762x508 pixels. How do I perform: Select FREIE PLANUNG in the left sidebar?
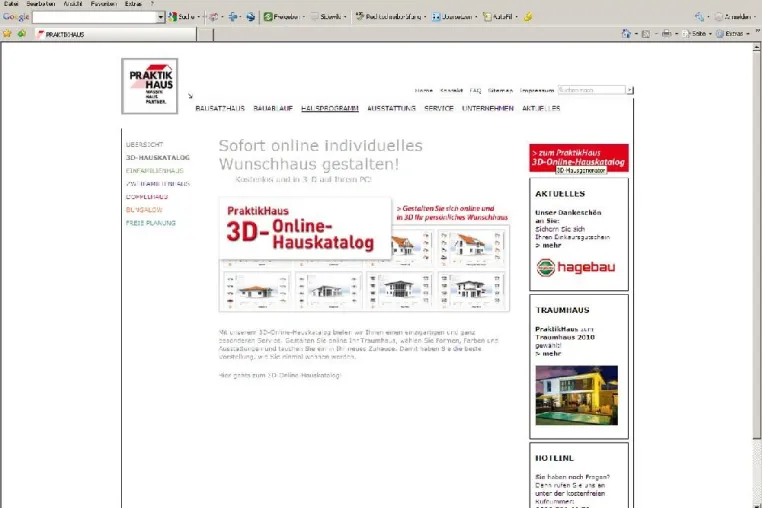click(151, 223)
